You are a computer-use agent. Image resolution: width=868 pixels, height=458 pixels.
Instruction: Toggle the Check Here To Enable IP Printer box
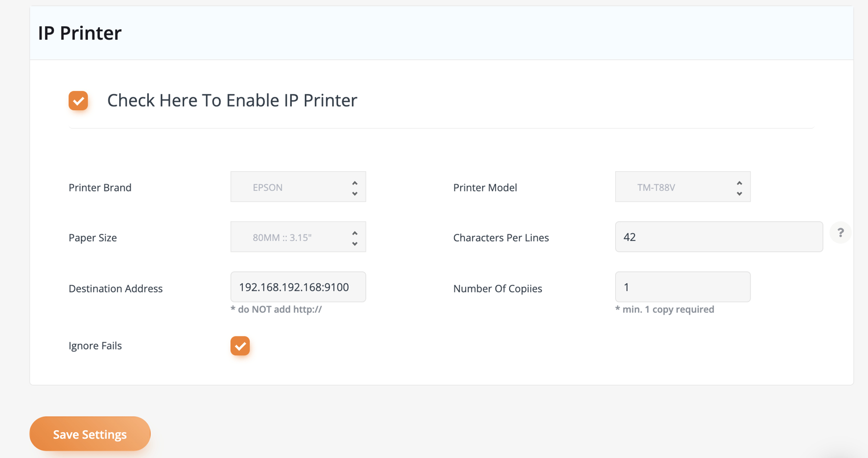coord(78,100)
